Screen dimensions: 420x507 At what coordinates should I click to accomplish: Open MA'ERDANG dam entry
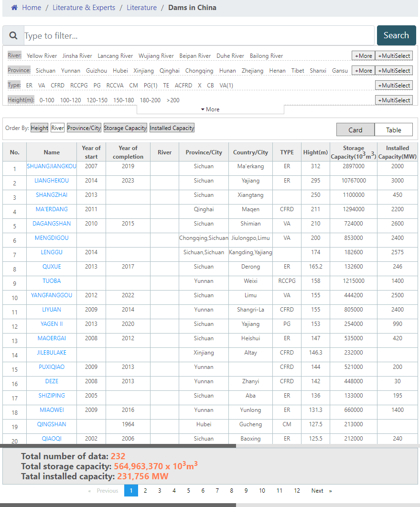click(x=52, y=209)
